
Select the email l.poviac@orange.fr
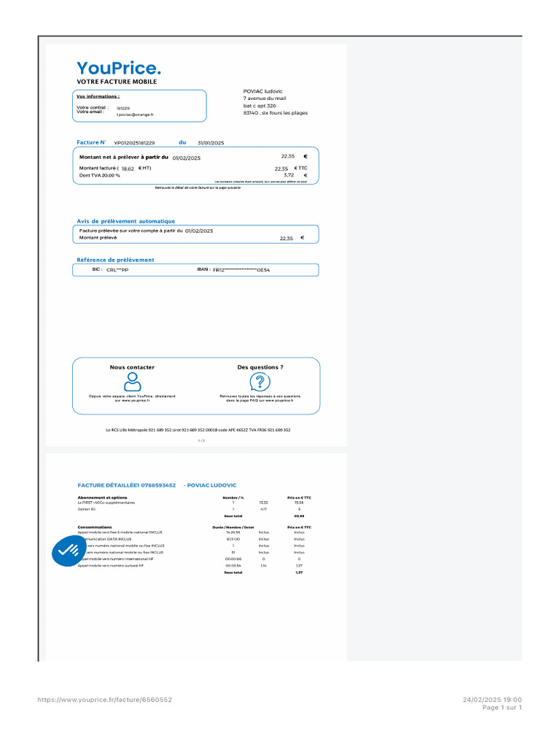135,115
